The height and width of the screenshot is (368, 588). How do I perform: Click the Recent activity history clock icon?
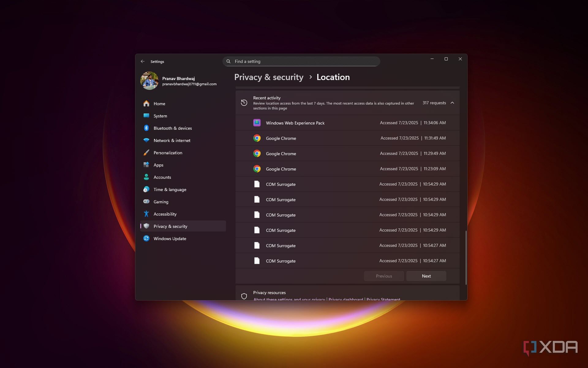[x=244, y=103]
